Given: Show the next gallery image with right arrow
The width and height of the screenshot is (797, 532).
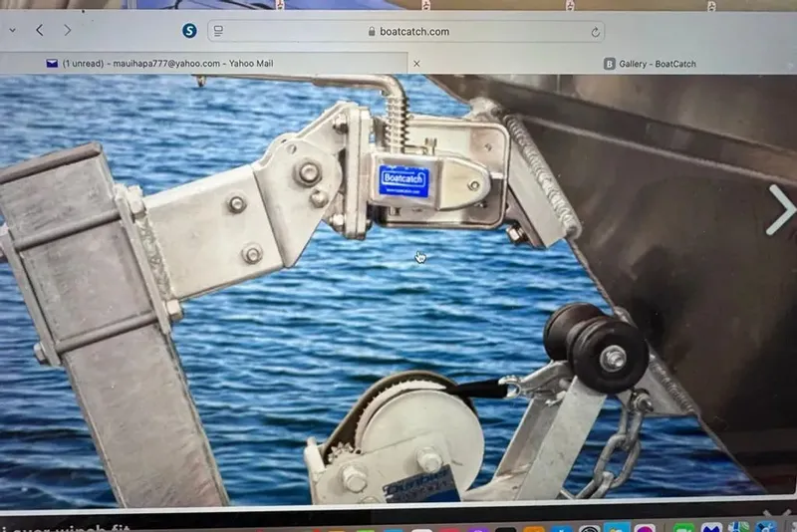Looking at the screenshot, I should 781,210.
